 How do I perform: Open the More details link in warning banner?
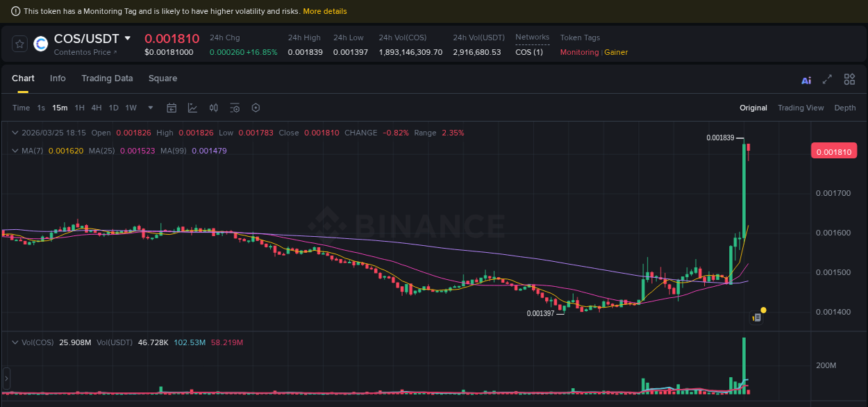tap(325, 11)
